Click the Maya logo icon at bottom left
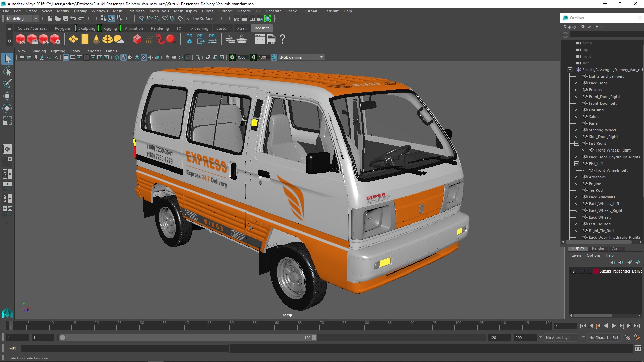 pos(7,313)
